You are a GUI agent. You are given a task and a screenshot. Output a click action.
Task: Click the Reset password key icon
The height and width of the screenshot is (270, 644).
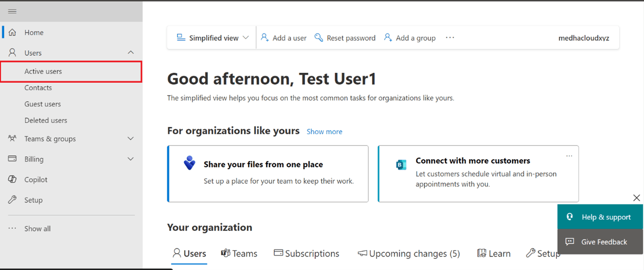[x=319, y=37]
